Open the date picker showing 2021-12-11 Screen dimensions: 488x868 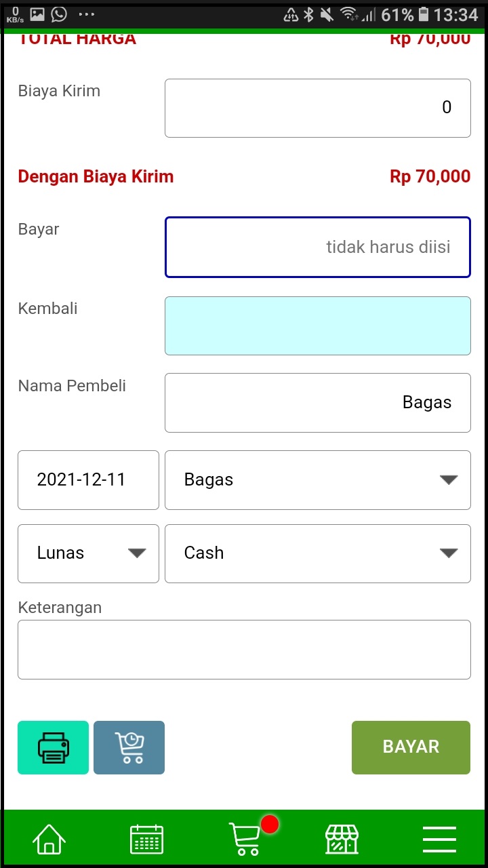click(x=88, y=479)
